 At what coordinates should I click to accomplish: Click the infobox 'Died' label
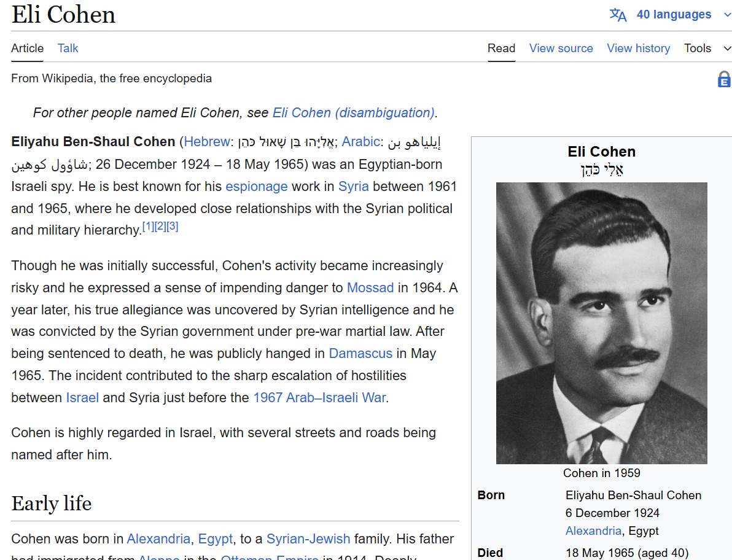click(x=490, y=553)
